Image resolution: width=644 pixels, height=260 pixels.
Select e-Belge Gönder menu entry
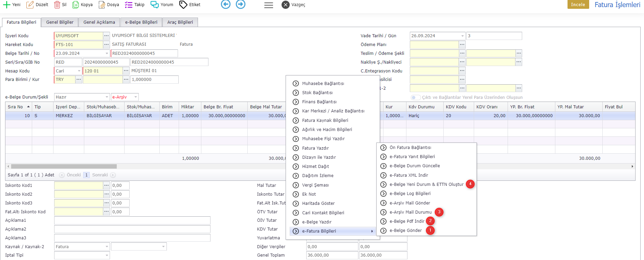click(405, 231)
